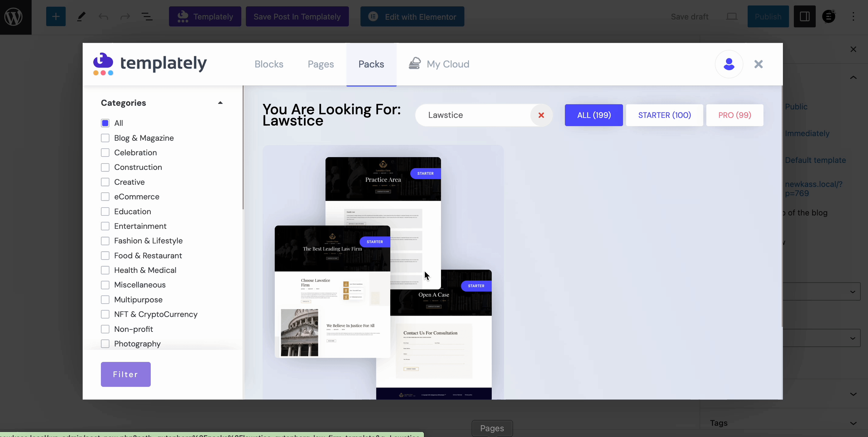868x437 pixels.
Task: Click the Save Post In Templately icon
Action: pyautogui.click(x=297, y=16)
